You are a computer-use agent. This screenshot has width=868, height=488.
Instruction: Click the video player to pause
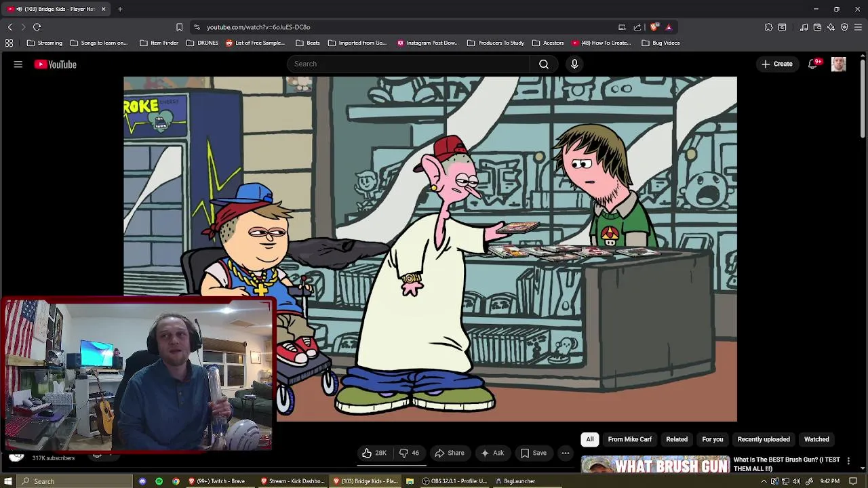point(430,249)
